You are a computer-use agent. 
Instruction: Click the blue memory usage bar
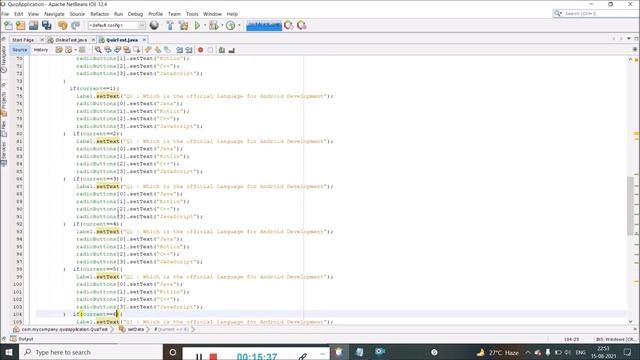(x=264, y=25)
